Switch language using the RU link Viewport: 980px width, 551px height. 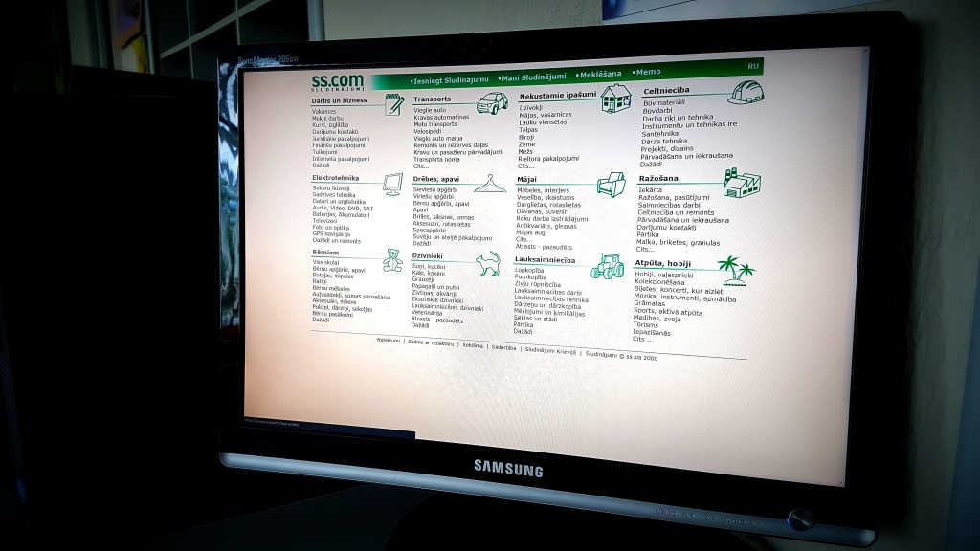click(x=753, y=66)
